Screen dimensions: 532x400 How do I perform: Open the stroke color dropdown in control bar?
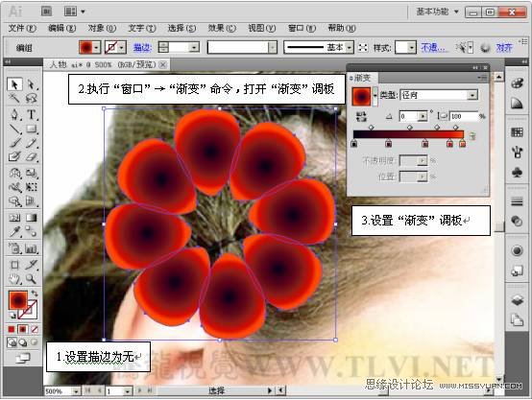(122, 47)
